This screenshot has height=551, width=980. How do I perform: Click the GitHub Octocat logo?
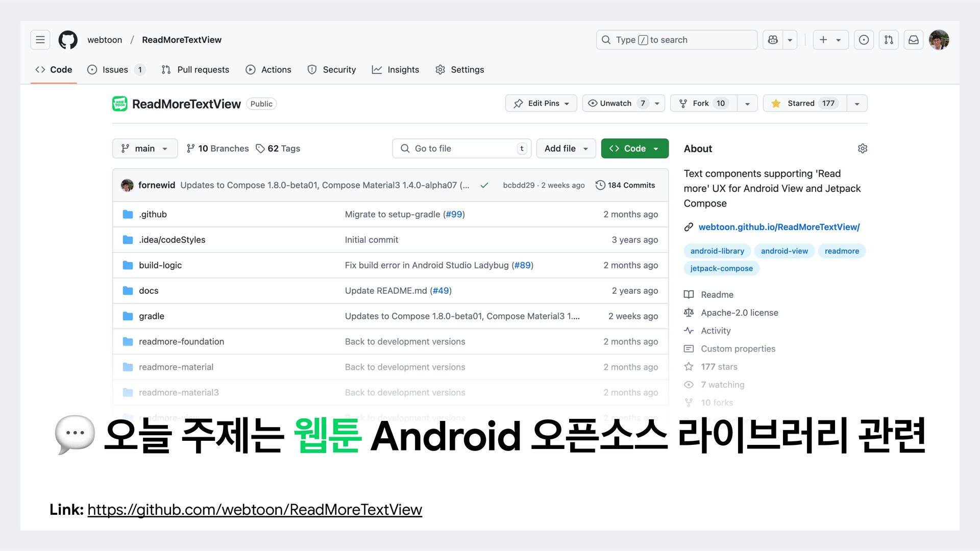click(68, 40)
